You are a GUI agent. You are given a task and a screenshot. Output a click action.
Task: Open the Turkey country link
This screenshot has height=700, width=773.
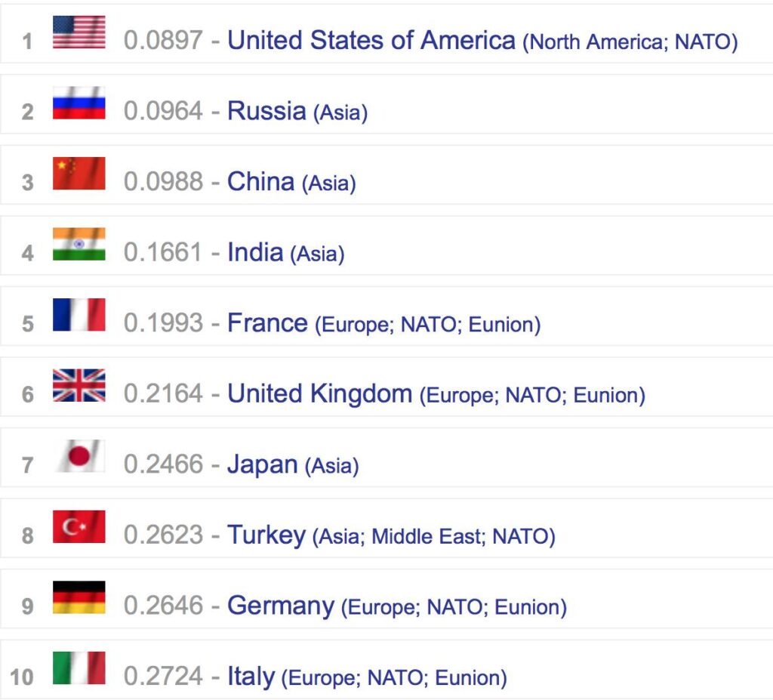tap(266, 535)
